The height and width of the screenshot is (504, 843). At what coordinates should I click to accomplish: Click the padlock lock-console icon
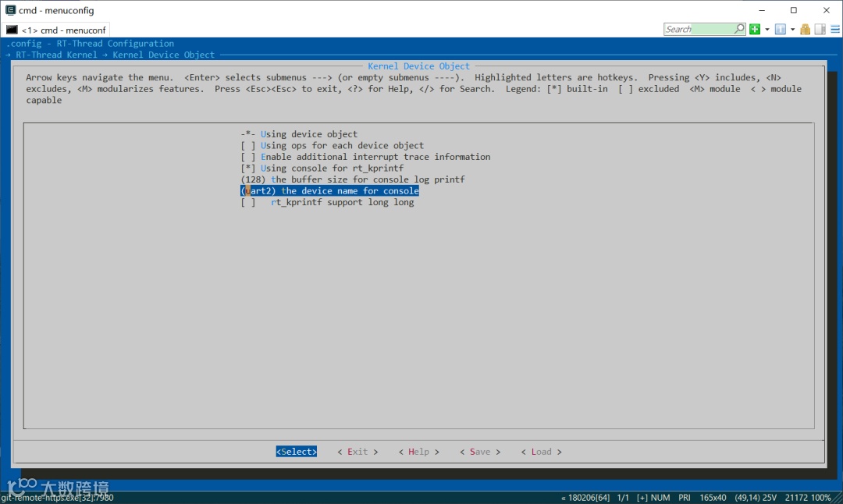(805, 29)
